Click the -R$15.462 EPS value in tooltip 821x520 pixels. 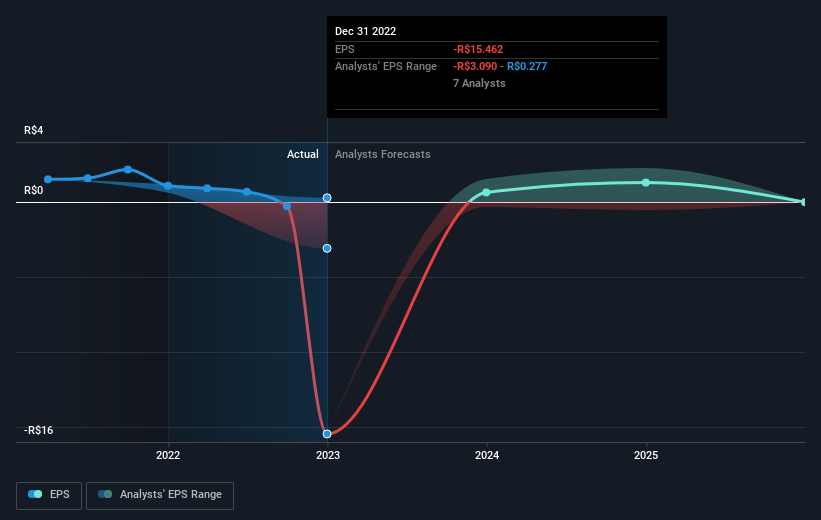(x=478, y=49)
